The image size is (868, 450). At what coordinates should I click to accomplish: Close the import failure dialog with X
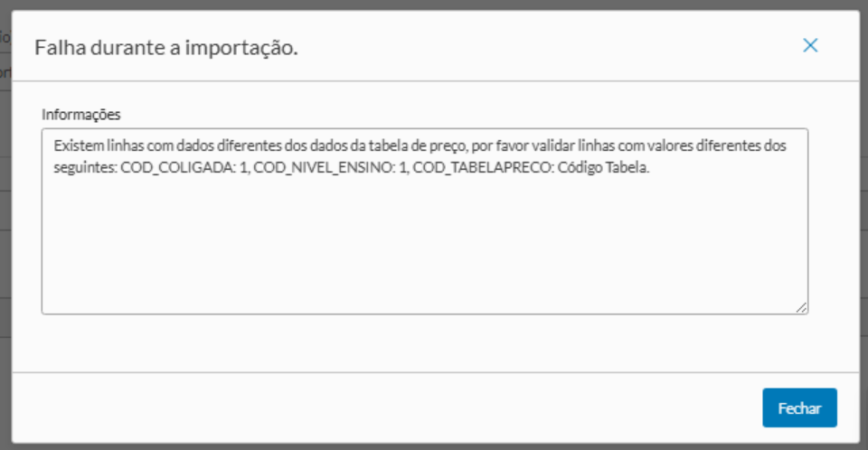click(x=810, y=45)
